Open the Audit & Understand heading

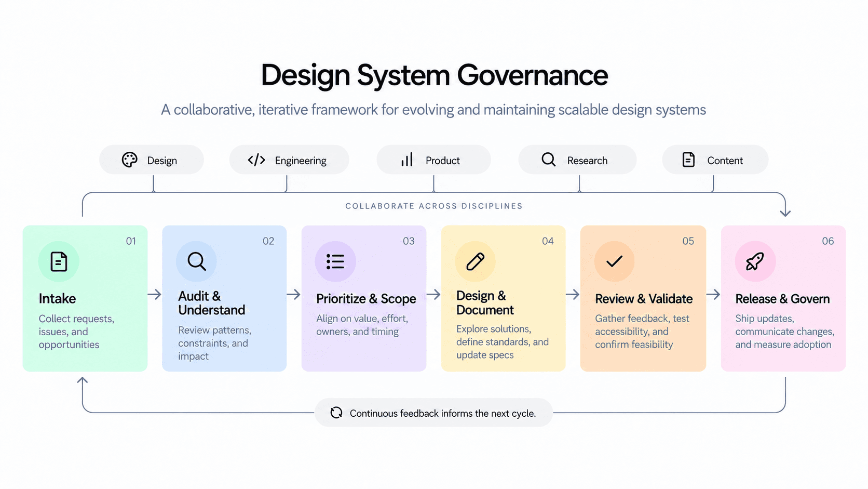click(x=212, y=303)
